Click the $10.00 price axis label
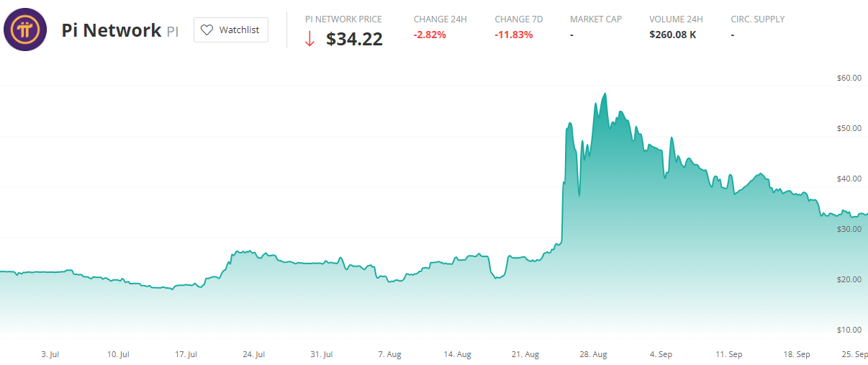 click(x=849, y=330)
